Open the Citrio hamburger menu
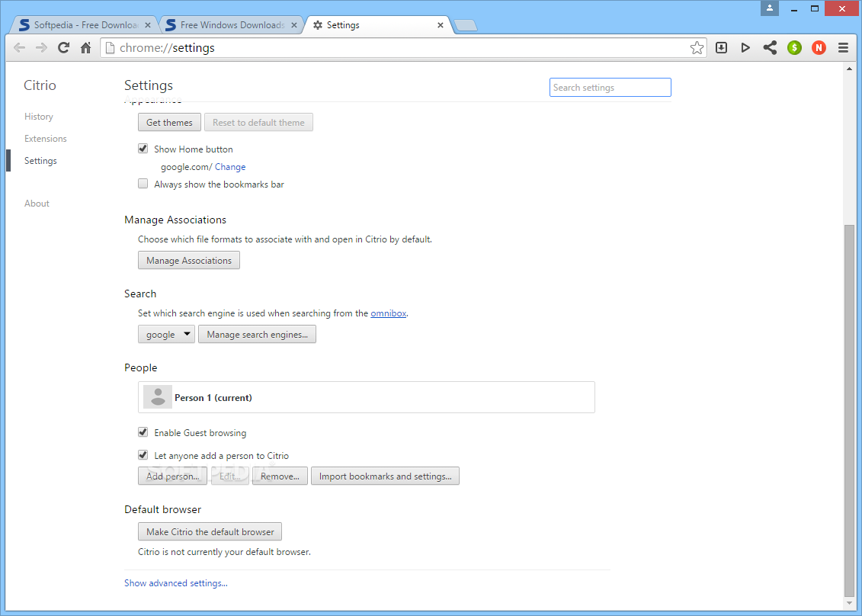 [x=843, y=48]
